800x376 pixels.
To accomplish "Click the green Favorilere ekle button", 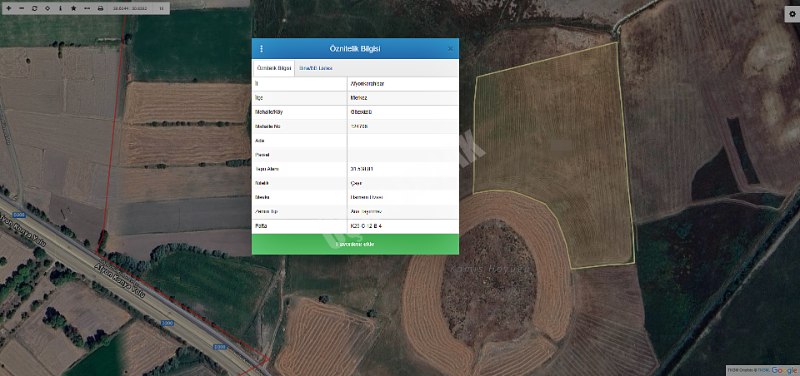I will [355, 244].
